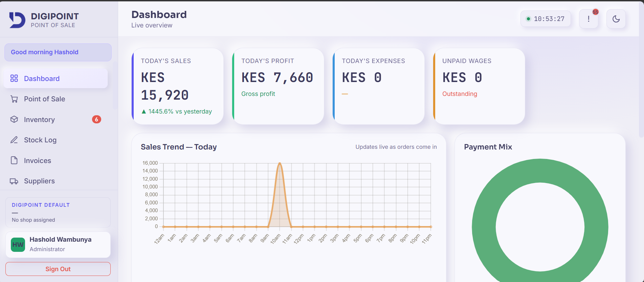Go to Inventory menu item
Viewport: 644px width, 282px height.
click(56, 119)
